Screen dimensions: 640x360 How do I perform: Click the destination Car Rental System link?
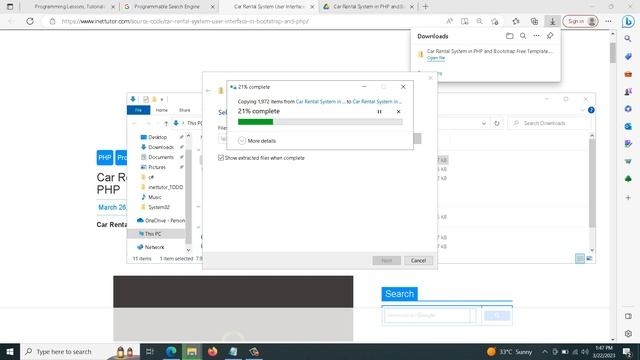pyautogui.click(x=377, y=102)
